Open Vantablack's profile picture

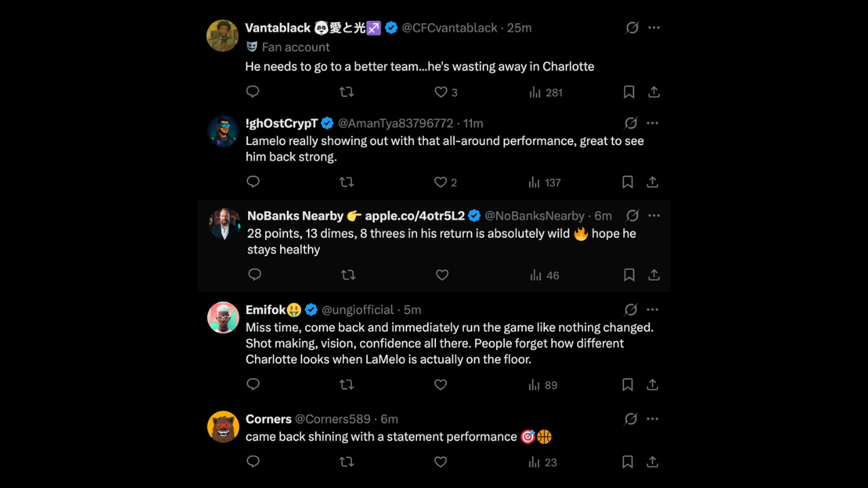[223, 35]
